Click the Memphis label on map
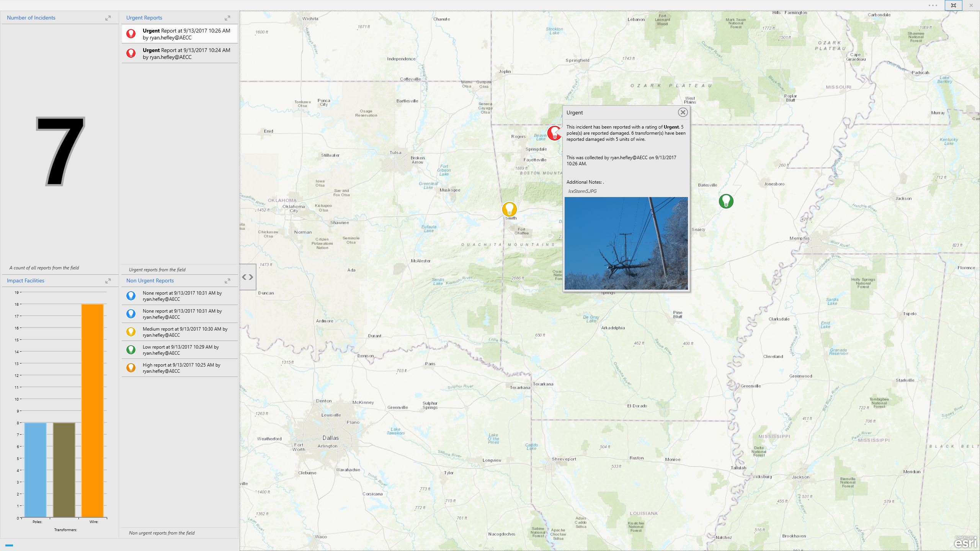 (799, 238)
